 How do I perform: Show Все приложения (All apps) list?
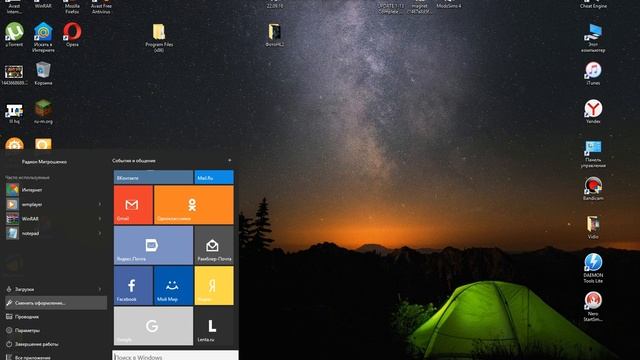coord(56,357)
